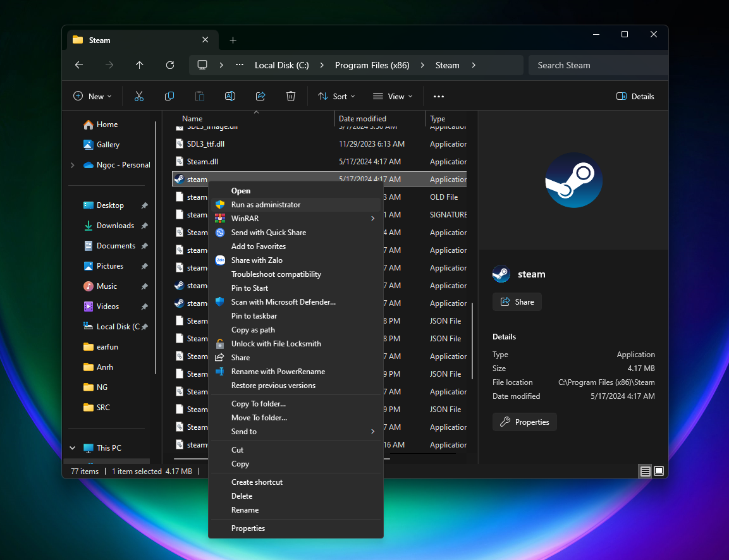
Task: Open the See more ellipsis menu
Action: (x=438, y=96)
